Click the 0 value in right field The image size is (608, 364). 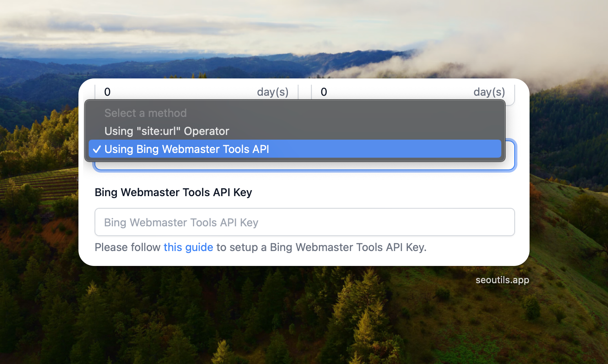point(324,92)
